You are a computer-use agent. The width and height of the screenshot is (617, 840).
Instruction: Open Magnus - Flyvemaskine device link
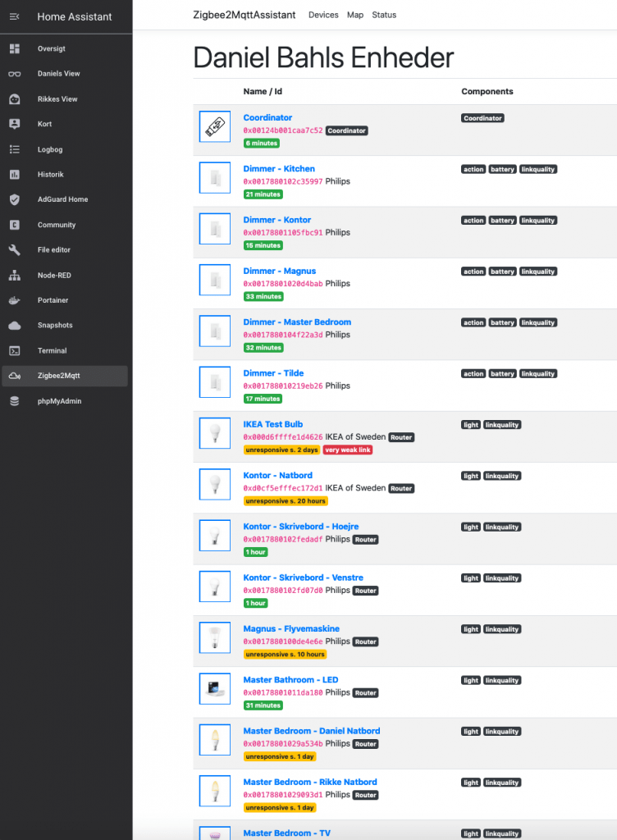pyautogui.click(x=291, y=629)
